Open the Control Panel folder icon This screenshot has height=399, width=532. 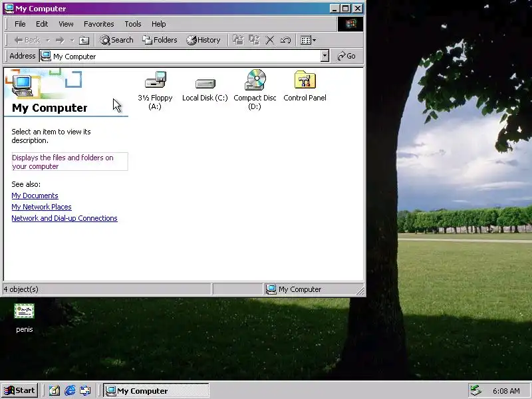[x=305, y=80]
